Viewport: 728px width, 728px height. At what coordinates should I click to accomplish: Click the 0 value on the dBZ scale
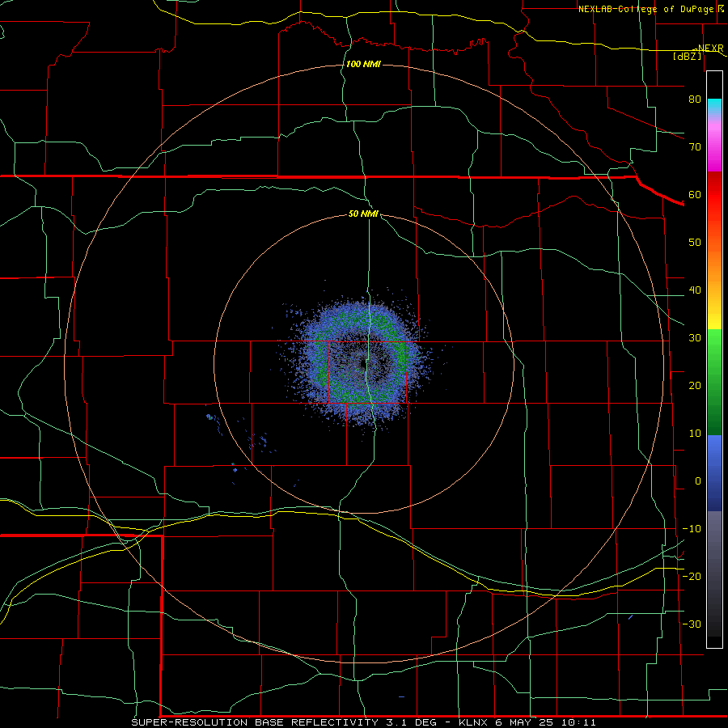pos(698,481)
